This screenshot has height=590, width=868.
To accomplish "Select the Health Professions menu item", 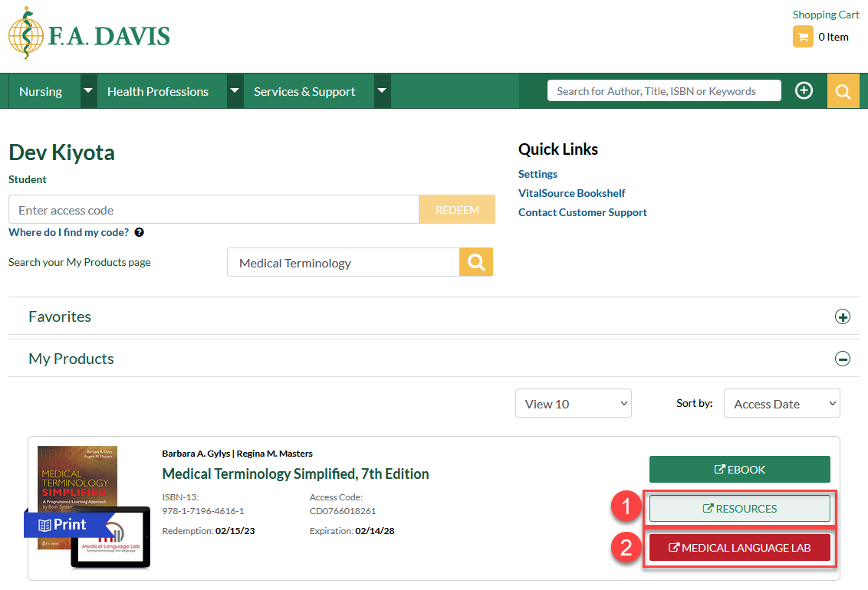I will (x=158, y=91).
